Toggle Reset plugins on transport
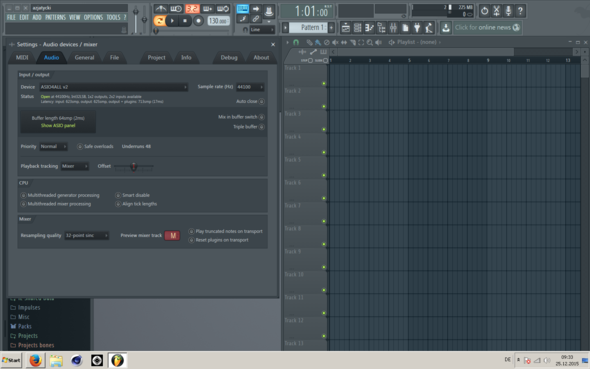 coord(191,240)
